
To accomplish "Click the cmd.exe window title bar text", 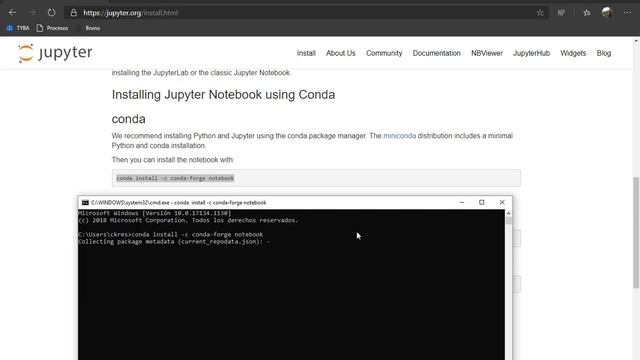I will (178, 202).
